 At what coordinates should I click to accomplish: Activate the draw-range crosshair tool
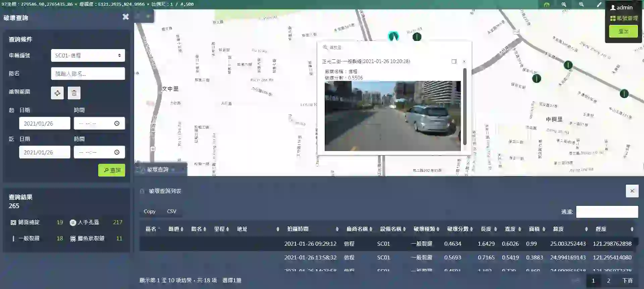click(x=57, y=93)
